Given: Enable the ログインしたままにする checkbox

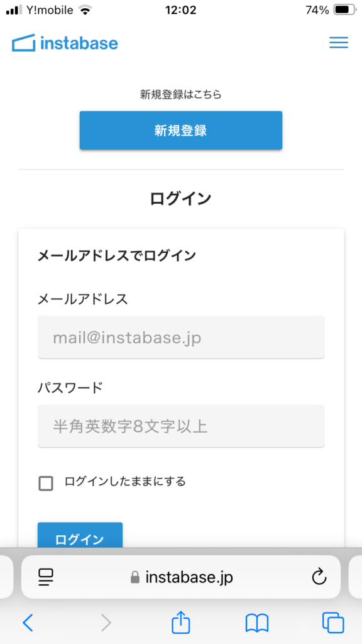Looking at the screenshot, I should 45,484.
